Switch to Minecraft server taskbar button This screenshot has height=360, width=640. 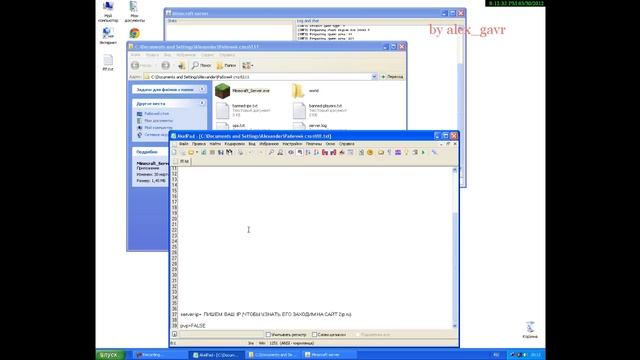330,355
